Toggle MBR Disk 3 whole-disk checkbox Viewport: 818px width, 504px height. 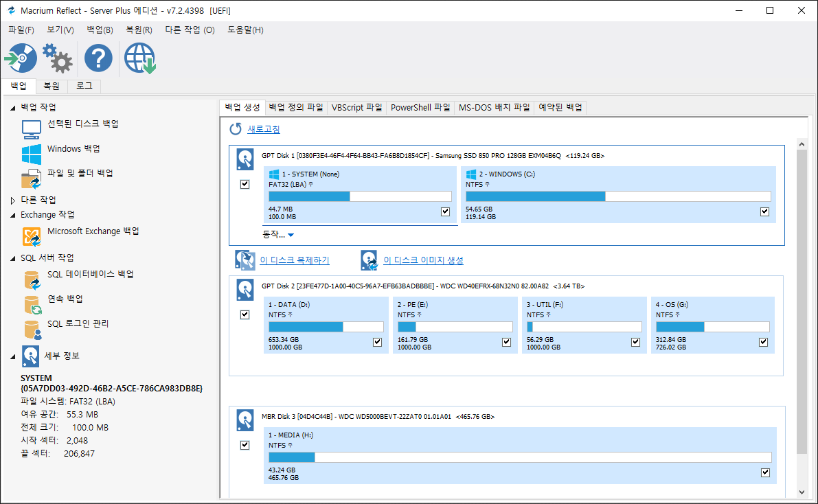(x=245, y=445)
